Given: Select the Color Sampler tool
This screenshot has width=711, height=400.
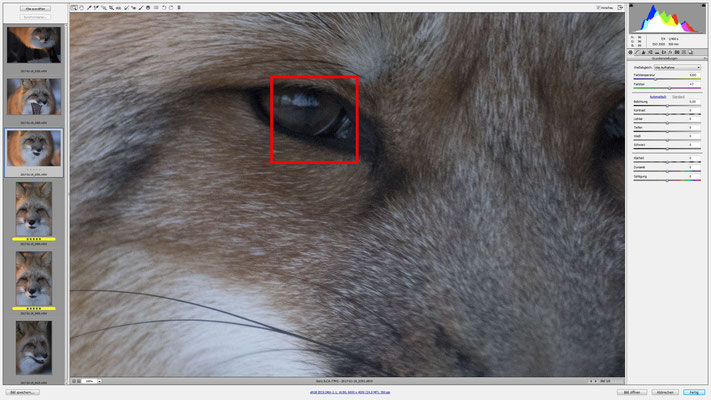Looking at the screenshot, I should [x=96, y=8].
